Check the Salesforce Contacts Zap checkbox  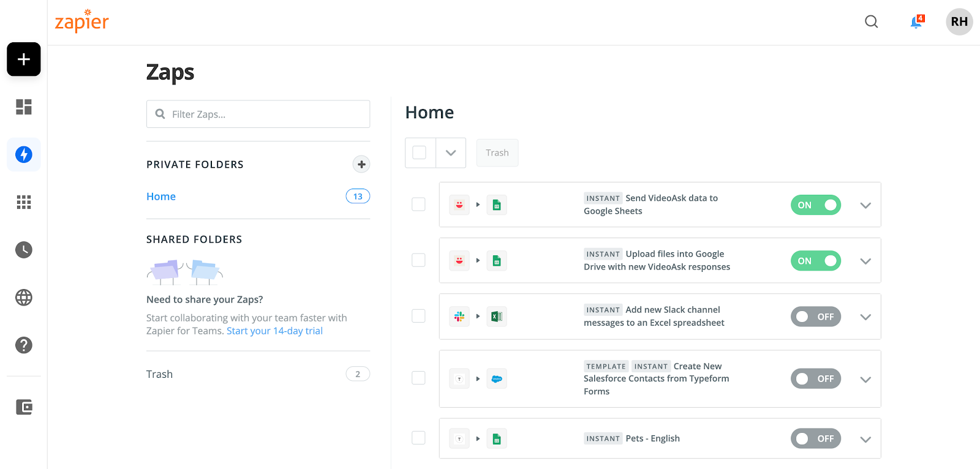tap(418, 378)
